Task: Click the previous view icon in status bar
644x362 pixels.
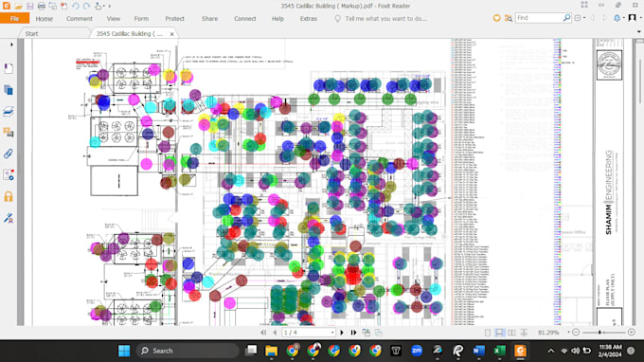Action: click(366, 333)
